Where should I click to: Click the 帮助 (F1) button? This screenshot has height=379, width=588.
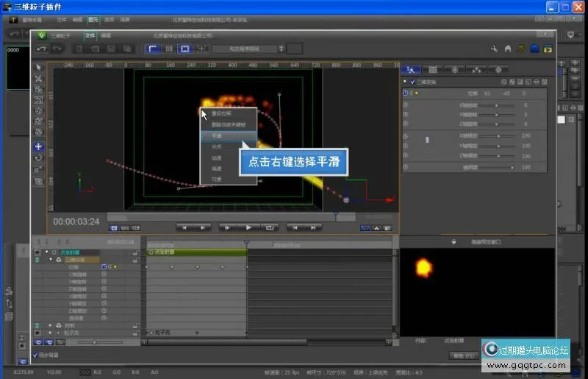(463, 355)
